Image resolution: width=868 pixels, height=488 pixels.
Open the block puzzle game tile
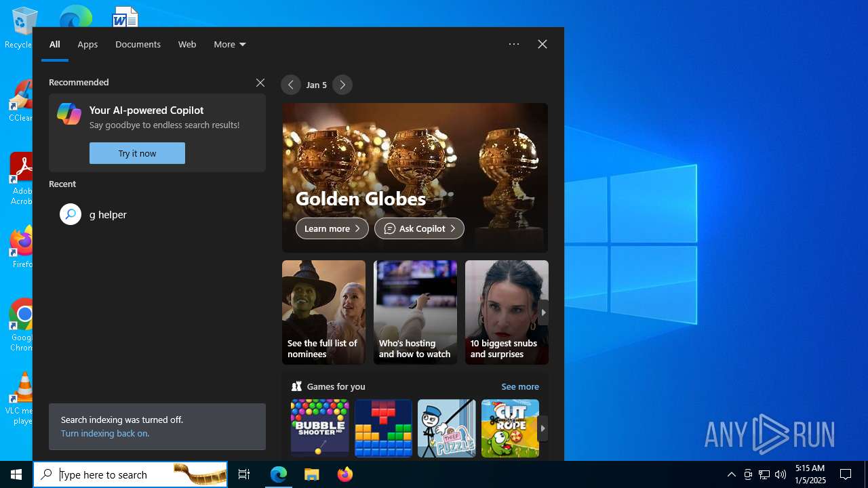(x=383, y=428)
